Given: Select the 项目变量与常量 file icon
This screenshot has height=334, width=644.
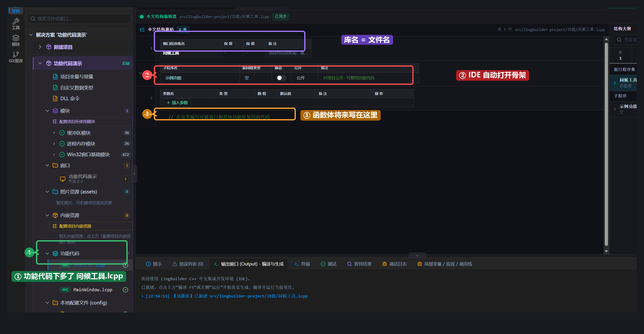Looking at the screenshot, I should coord(55,76).
